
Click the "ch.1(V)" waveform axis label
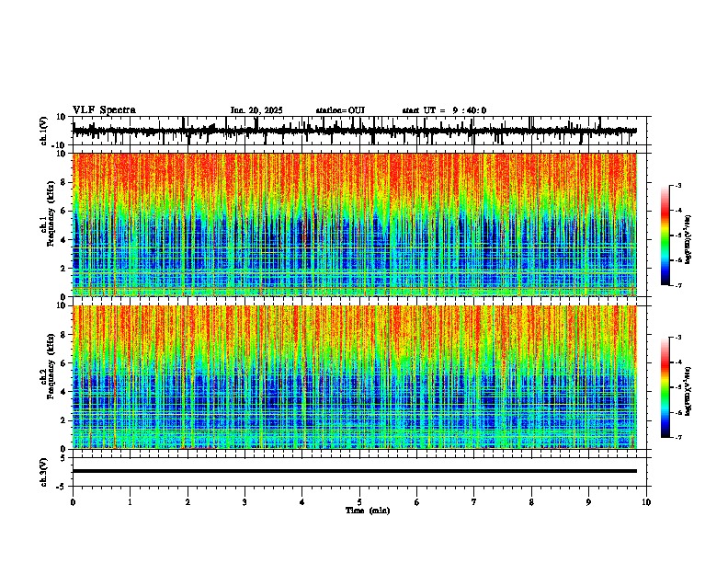(44, 131)
